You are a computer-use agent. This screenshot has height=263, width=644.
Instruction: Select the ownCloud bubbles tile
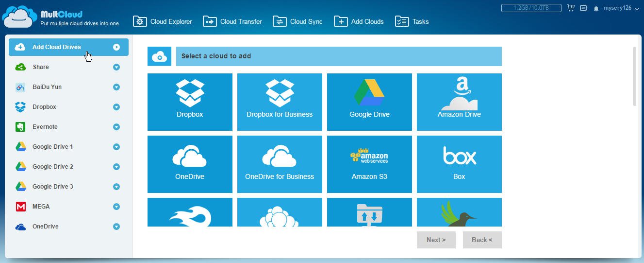click(280, 212)
